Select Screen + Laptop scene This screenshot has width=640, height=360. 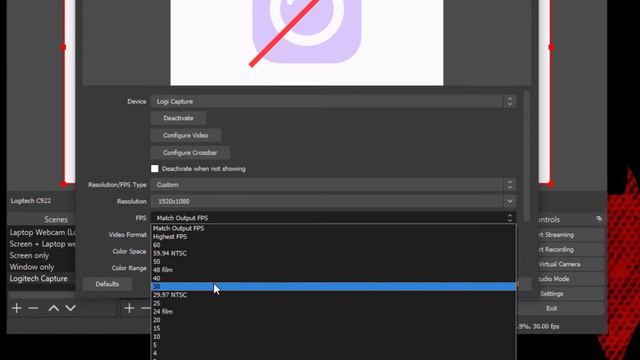coord(42,244)
